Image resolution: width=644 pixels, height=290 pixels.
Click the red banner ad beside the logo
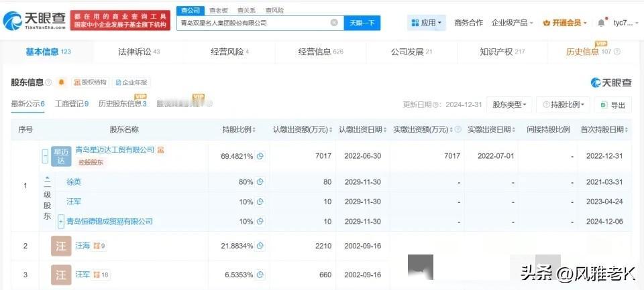pyautogui.click(x=120, y=21)
